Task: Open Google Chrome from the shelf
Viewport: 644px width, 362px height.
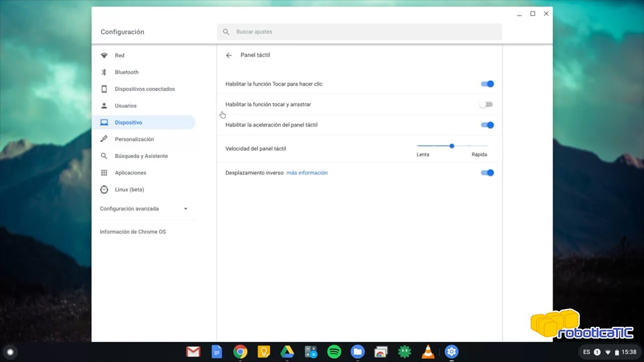Action: [x=240, y=352]
